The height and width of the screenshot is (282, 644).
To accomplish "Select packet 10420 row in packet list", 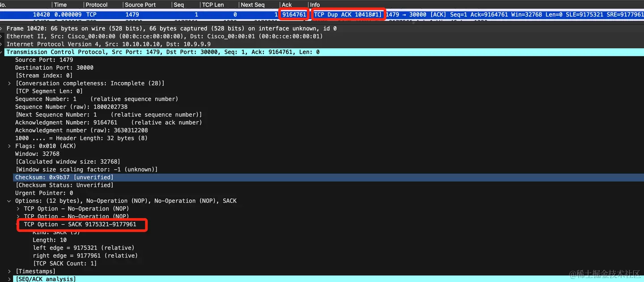I will click(x=322, y=15).
